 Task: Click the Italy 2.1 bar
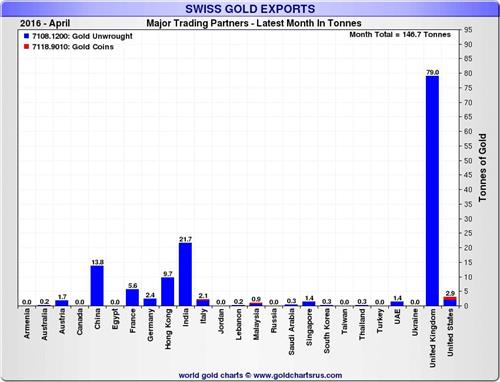[x=203, y=303]
